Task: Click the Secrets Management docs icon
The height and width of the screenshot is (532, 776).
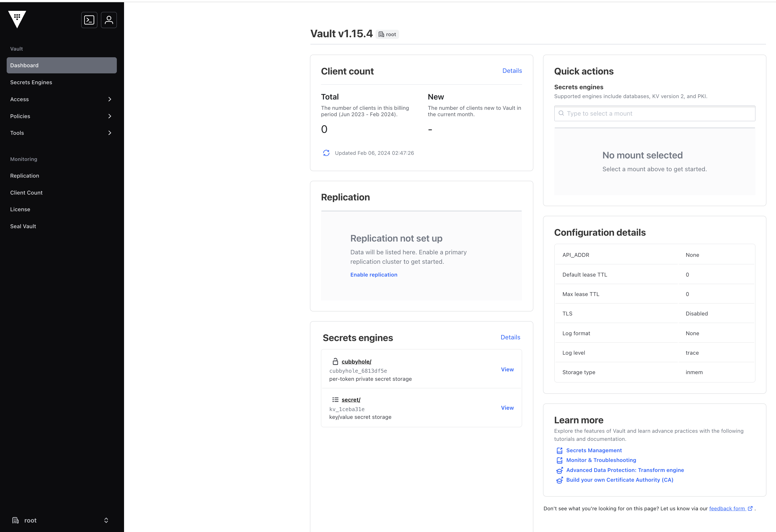Action: pos(560,451)
